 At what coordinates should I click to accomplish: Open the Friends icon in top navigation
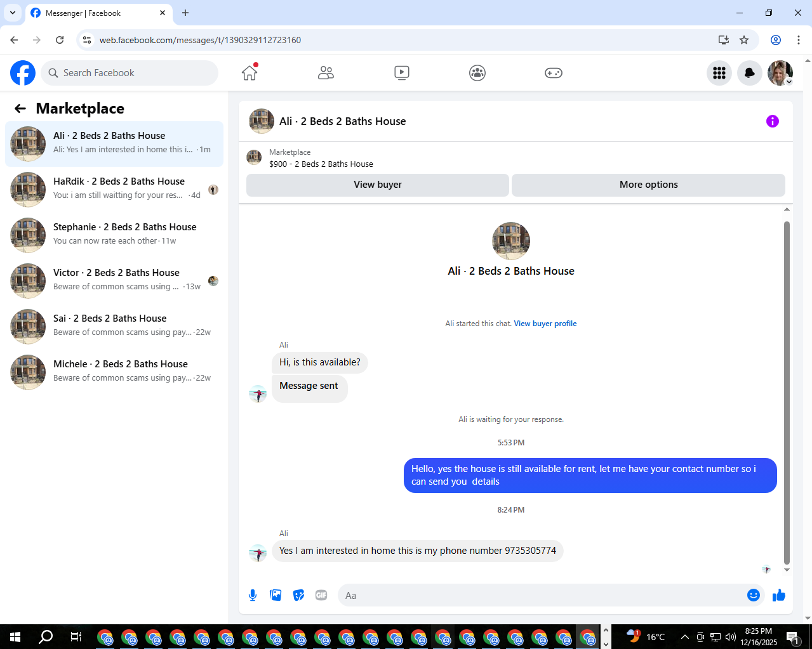[x=326, y=73]
